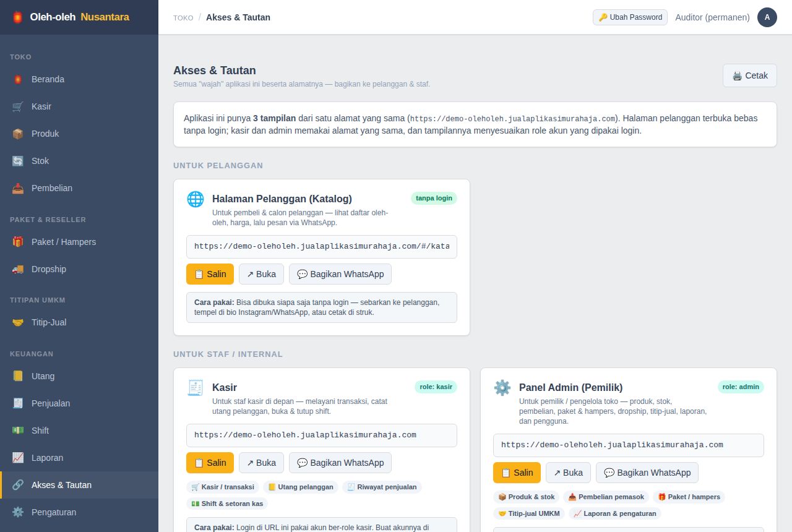This screenshot has width=792, height=532.
Task: Click the 'Halaman Pelanggan (Katalog)' heading
Action: tap(282, 199)
